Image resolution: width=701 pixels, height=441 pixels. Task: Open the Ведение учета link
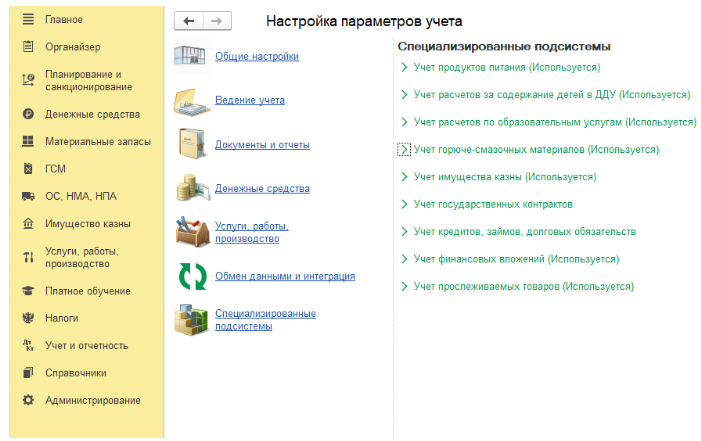click(250, 100)
